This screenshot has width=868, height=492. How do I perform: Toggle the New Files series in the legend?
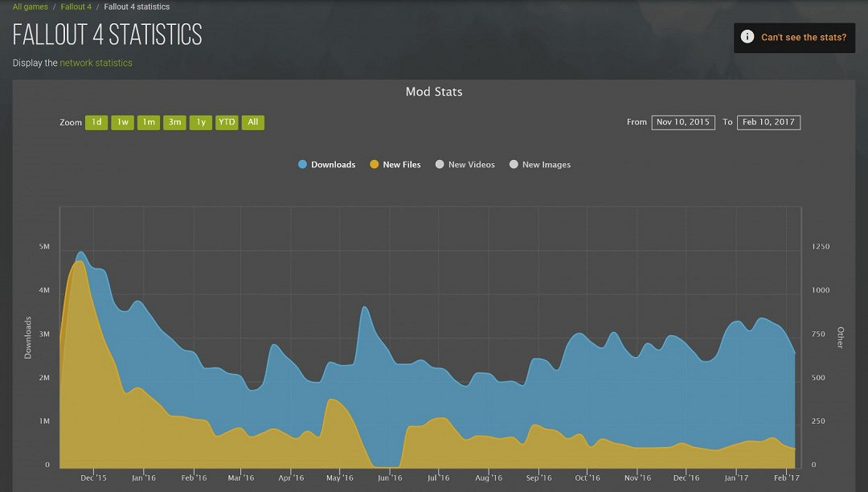401,165
